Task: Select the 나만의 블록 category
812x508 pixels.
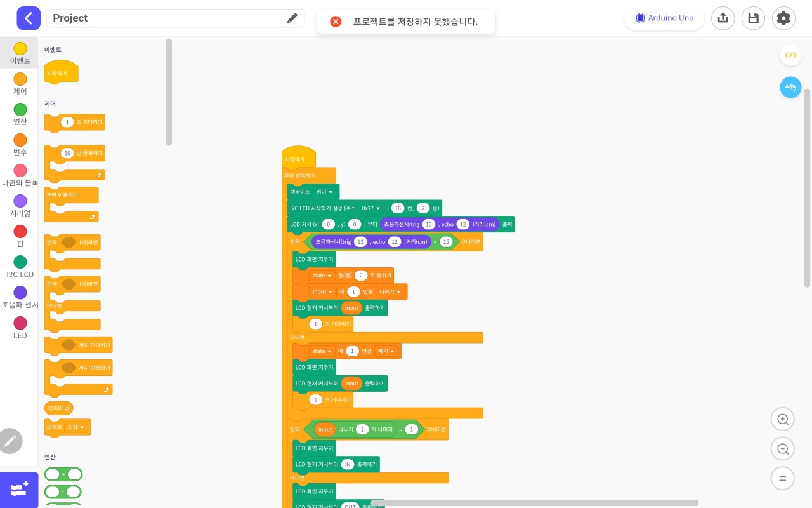Action: tap(20, 175)
